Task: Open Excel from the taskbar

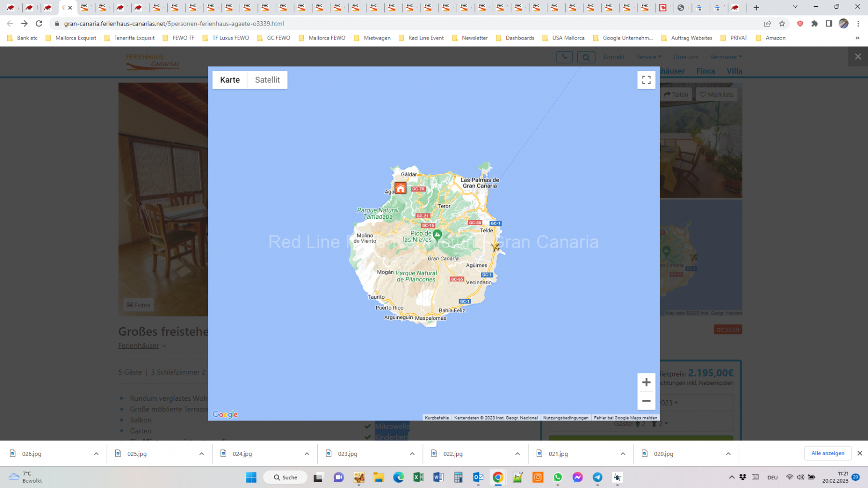Action: pos(418,477)
